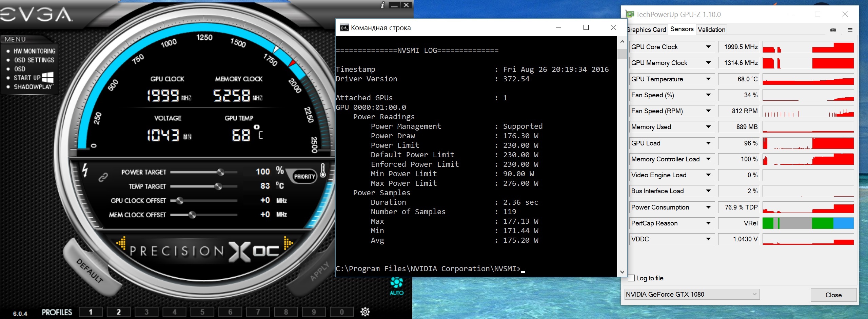Enable AUTO fan control icon
The height and width of the screenshot is (319, 868).
[396, 286]
